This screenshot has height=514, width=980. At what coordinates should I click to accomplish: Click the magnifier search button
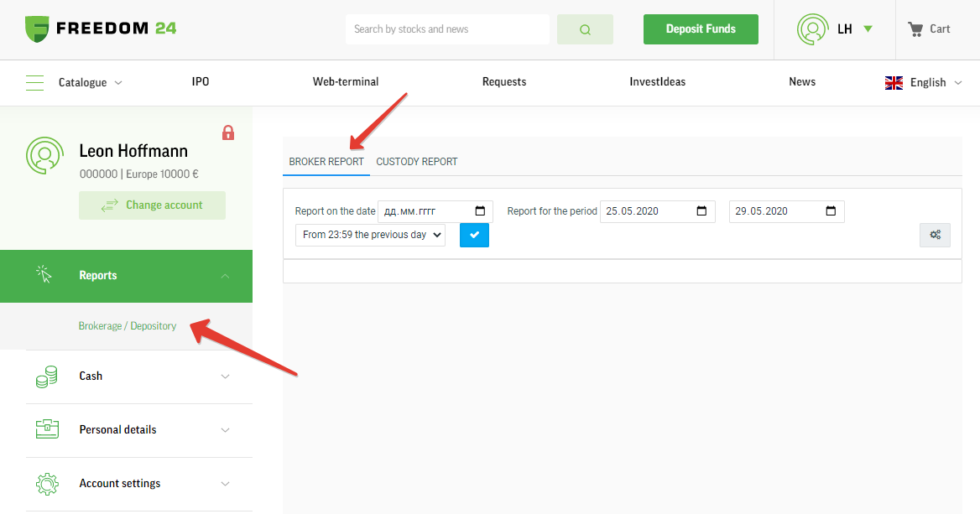(585, 29)
